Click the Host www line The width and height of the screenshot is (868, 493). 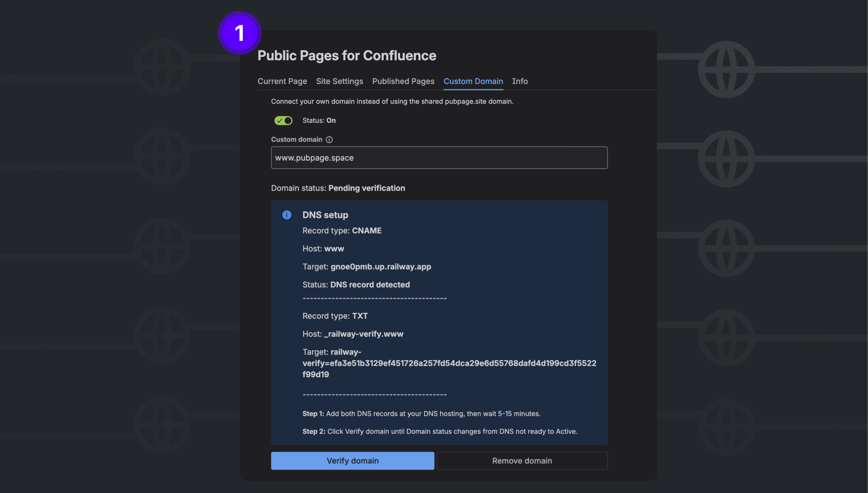pos(323,249)
